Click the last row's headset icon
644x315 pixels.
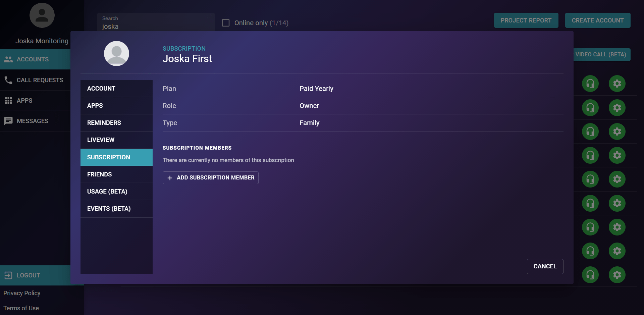[x=590, y=275]
